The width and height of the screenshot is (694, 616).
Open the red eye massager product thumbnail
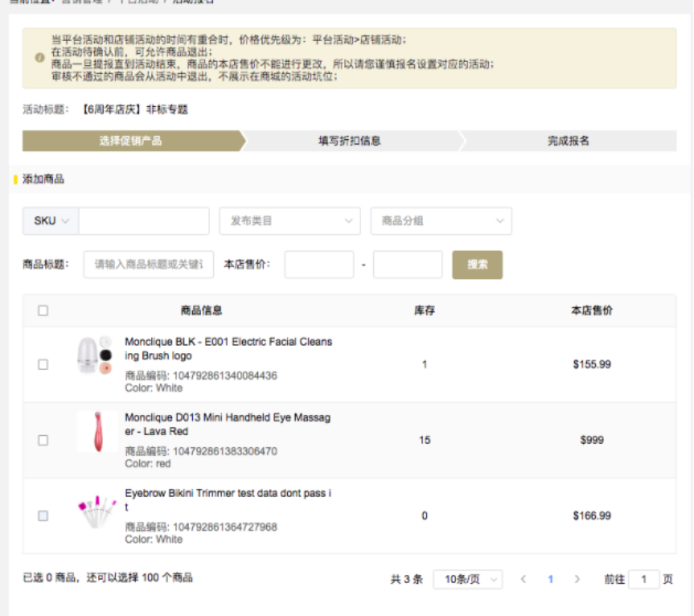point(97,432)
